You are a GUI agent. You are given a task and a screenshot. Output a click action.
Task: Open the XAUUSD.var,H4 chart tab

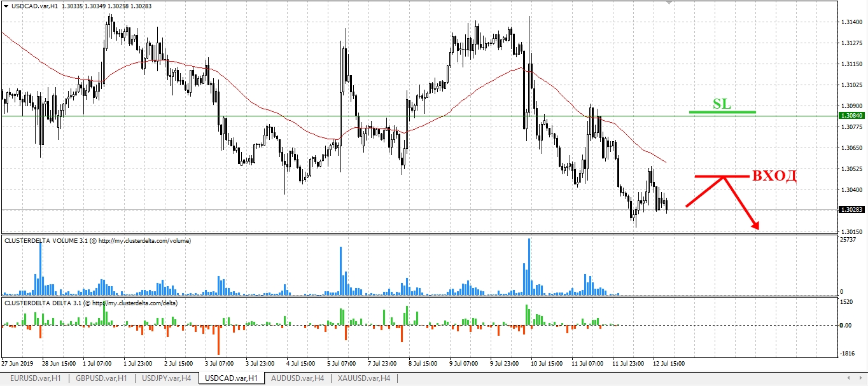(x=363, y=378)
